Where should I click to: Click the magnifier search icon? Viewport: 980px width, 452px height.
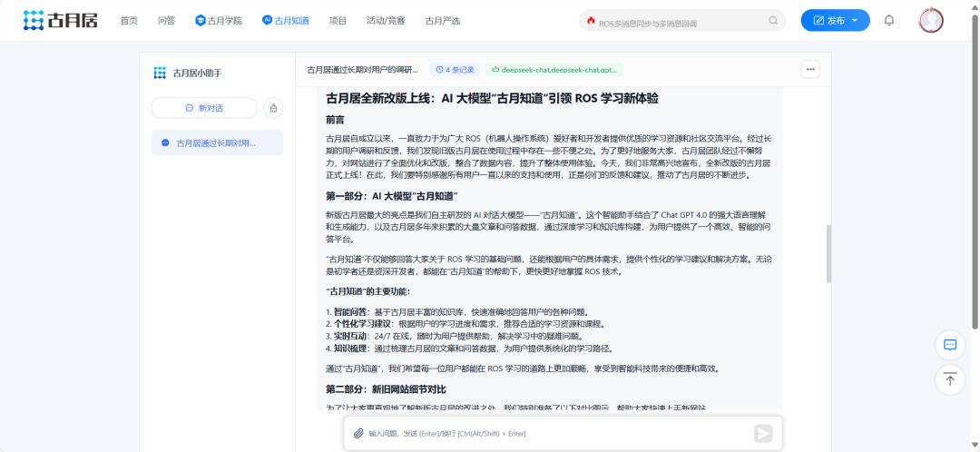[773, 21]
